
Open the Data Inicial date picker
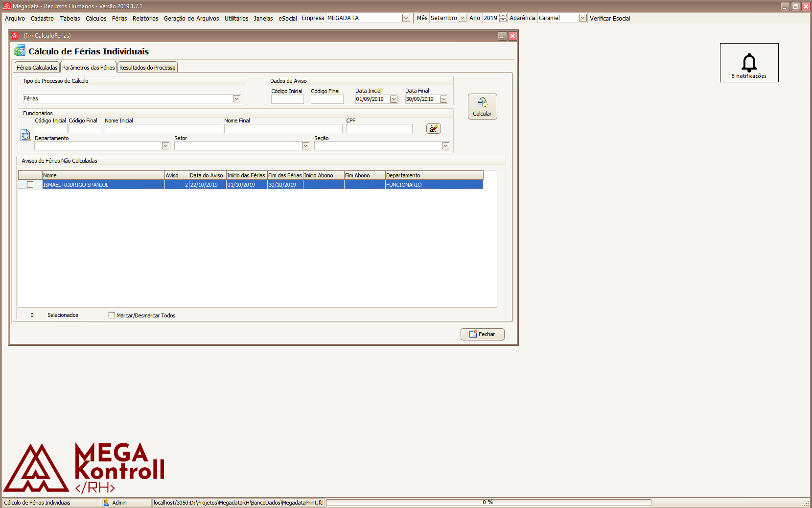394,99
